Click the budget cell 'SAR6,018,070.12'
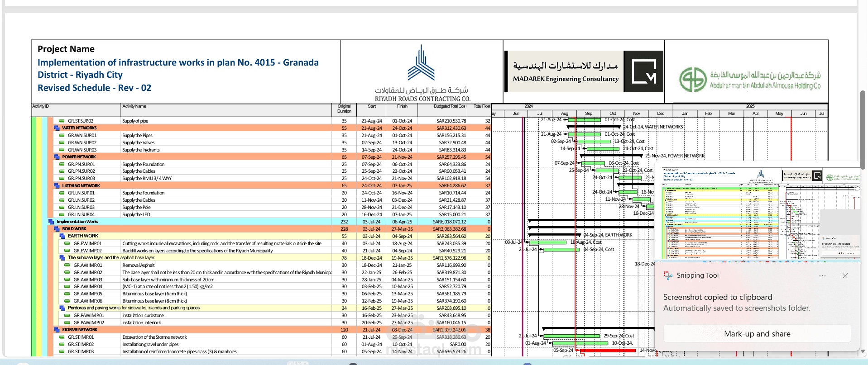Viewport: 868px width, 365px height. coord(449,222)
